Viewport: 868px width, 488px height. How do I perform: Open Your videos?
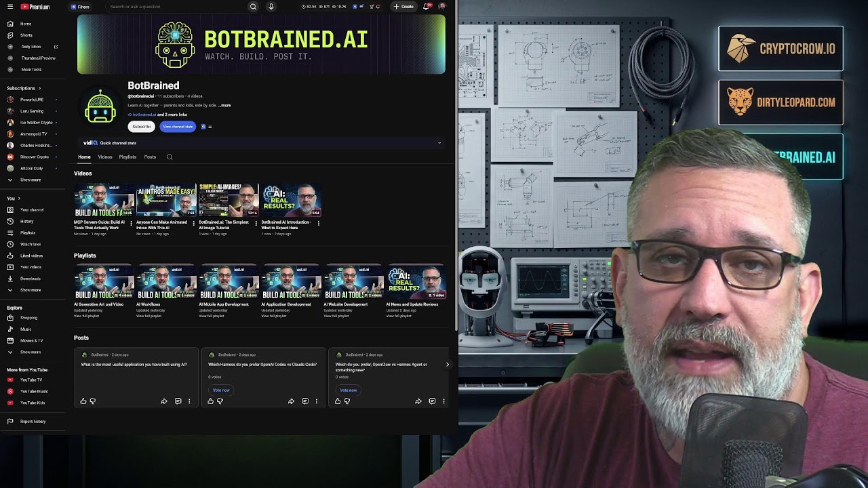(x=31, y=267)
